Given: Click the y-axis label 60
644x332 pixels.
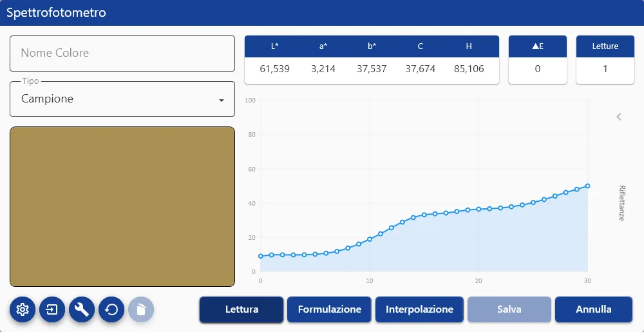Looking at the screenshot, I should coord(251,169).
